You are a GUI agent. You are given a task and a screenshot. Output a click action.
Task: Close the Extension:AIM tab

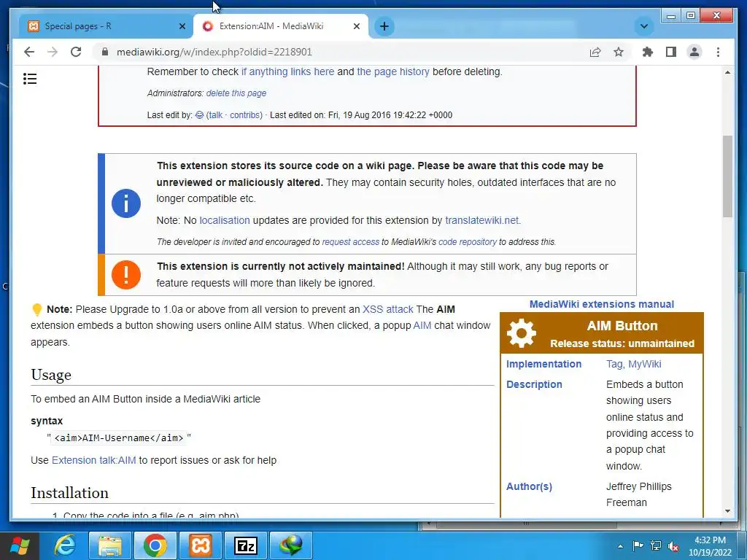[356, 26]
